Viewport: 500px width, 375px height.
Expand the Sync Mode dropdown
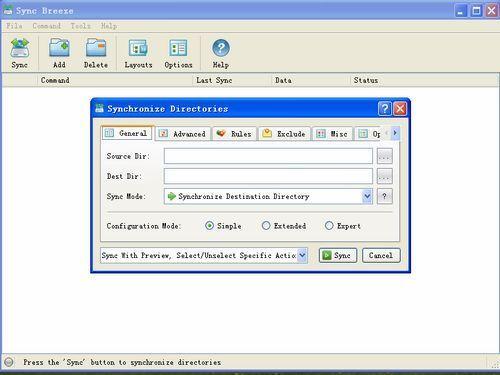(367, 196)
